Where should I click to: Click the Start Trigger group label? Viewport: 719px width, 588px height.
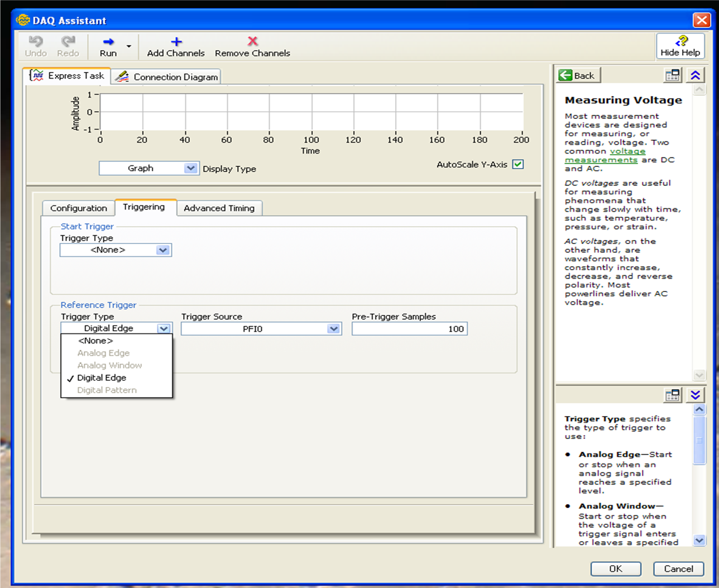click(87, 226)
